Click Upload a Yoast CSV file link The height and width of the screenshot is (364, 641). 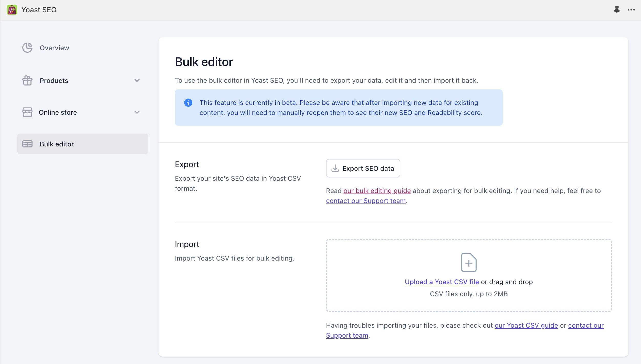tap(442, 282)
